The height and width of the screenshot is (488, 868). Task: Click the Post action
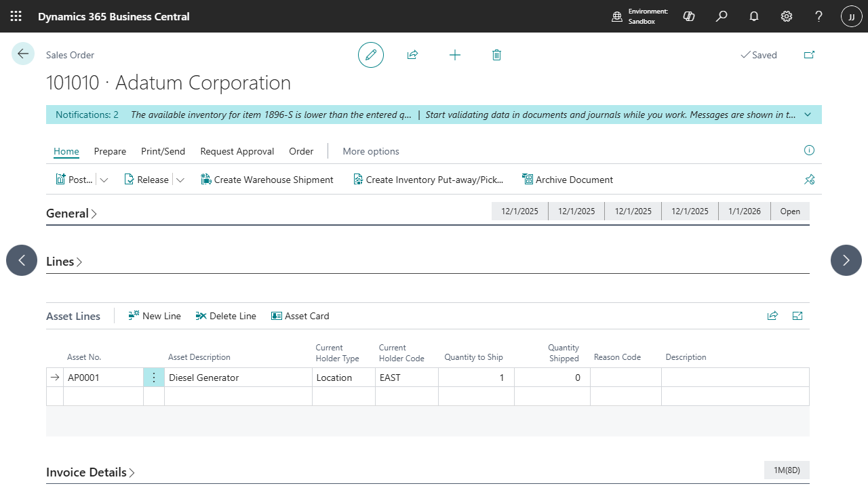[75, 180]
